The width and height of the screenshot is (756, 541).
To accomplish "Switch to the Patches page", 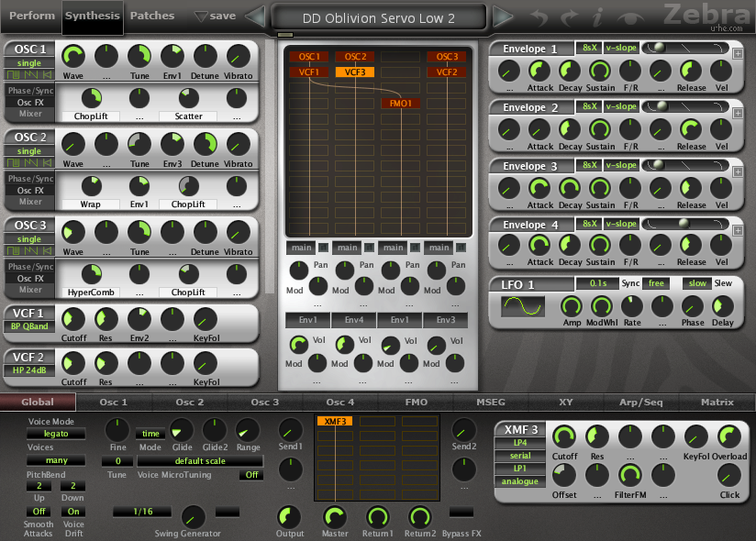I will pyautogui.click(x=152, y=16).
